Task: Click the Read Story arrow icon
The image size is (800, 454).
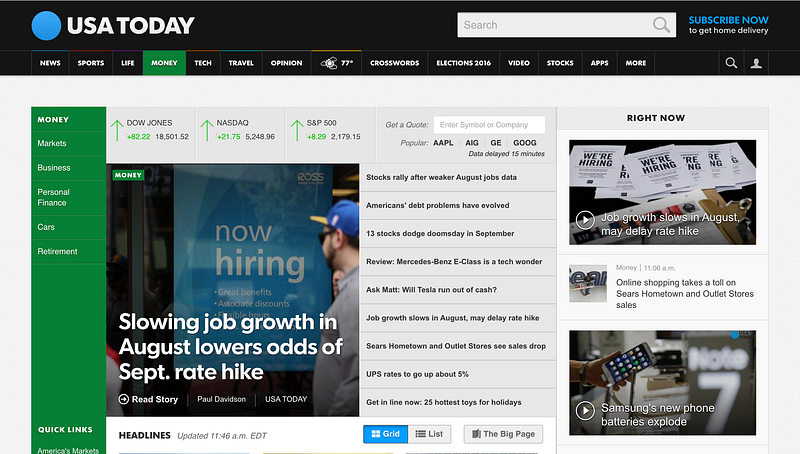Action: click(123, 399)
